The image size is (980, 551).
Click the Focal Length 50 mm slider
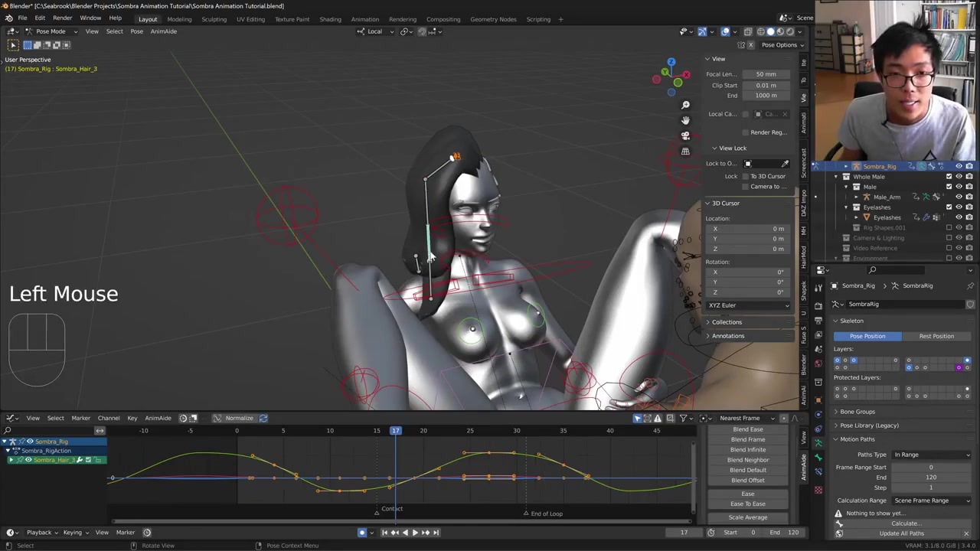point(766,74)
